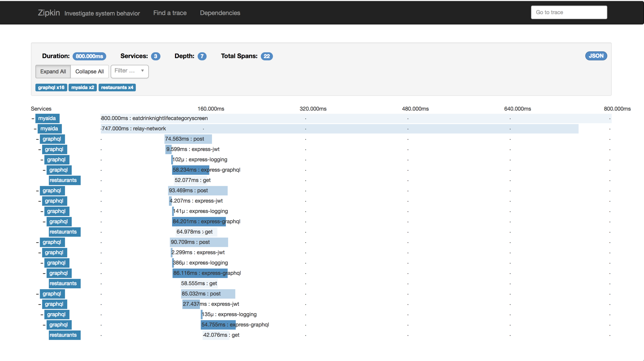This screenshot has width=644, height=361.
Task: Click the Expand All button
Action: click(x=53, y=71)
